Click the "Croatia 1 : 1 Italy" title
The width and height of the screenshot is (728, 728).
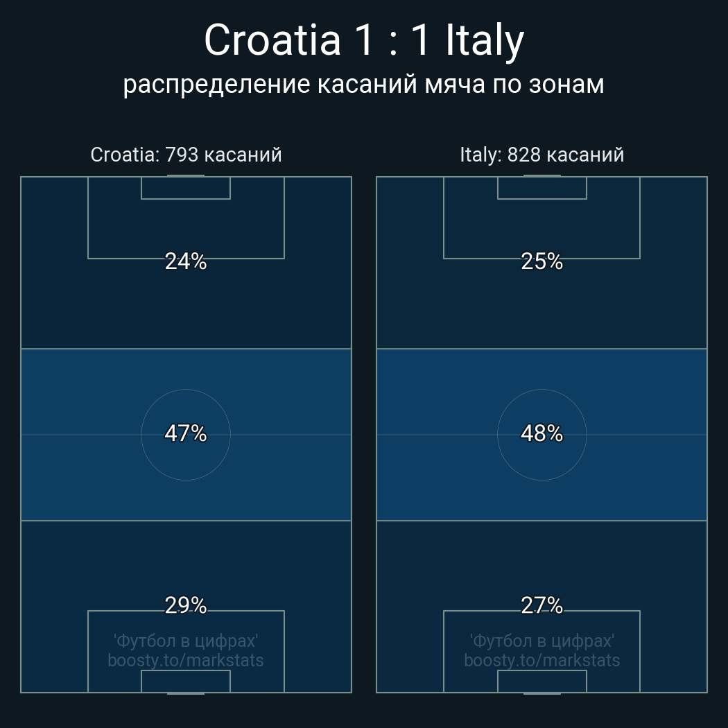point(363,40)
